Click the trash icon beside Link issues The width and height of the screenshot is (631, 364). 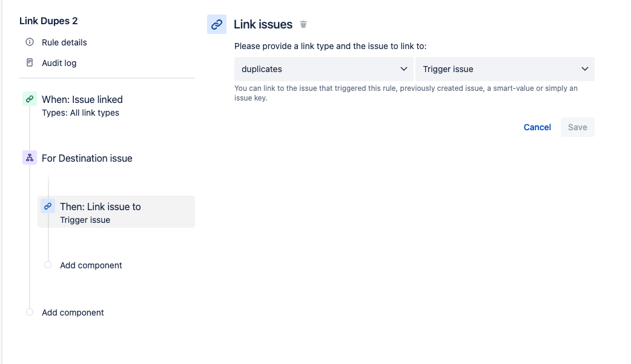pos(303,25)
